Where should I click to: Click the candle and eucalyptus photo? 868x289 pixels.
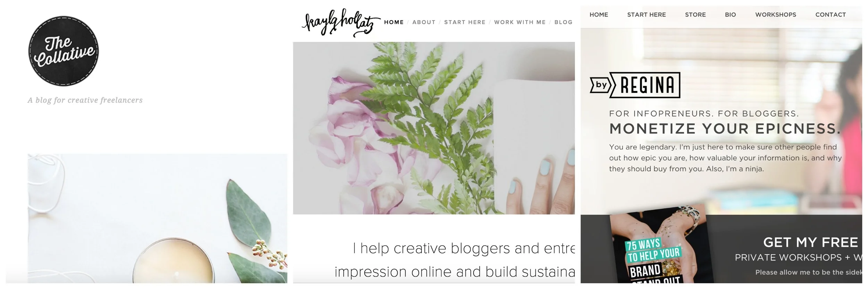157,218
